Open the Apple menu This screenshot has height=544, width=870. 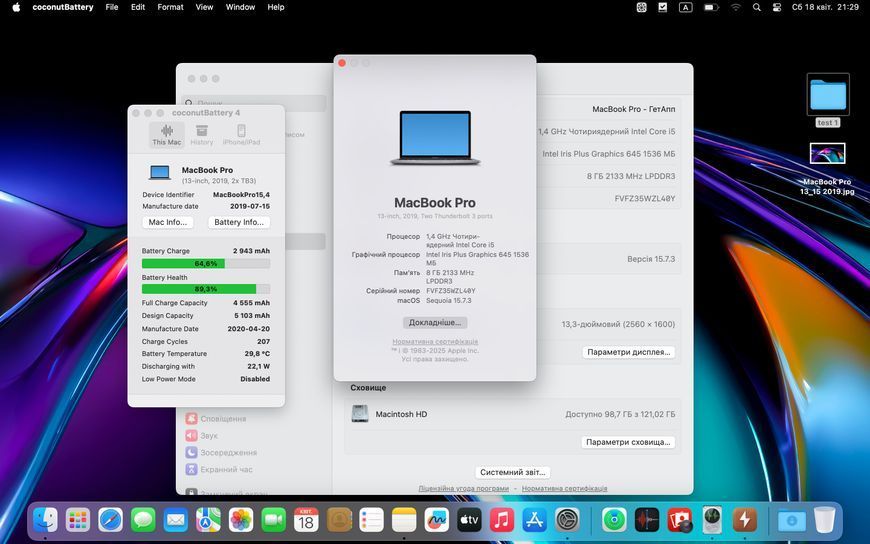pyautogui.click(x=16, y=7)
